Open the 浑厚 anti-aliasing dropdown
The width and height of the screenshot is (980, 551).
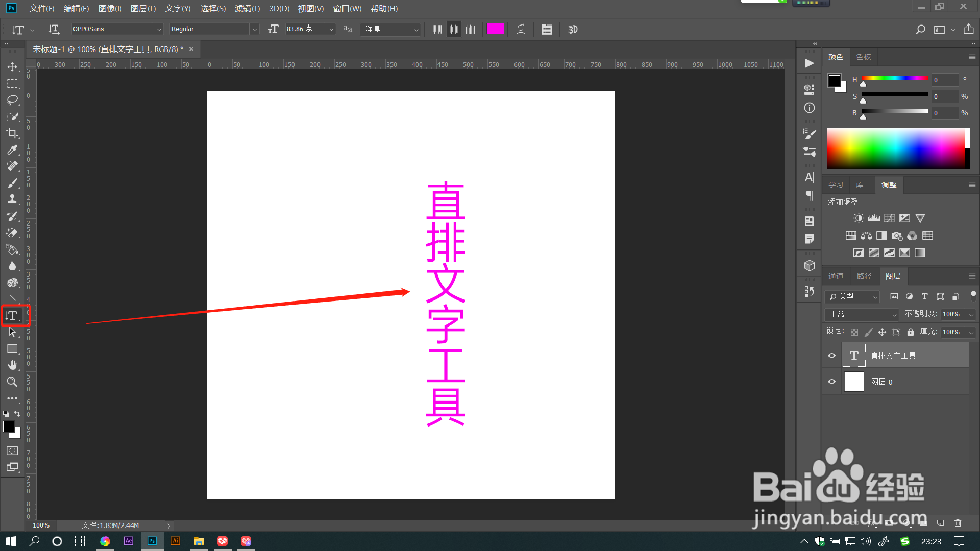(416, 29)
